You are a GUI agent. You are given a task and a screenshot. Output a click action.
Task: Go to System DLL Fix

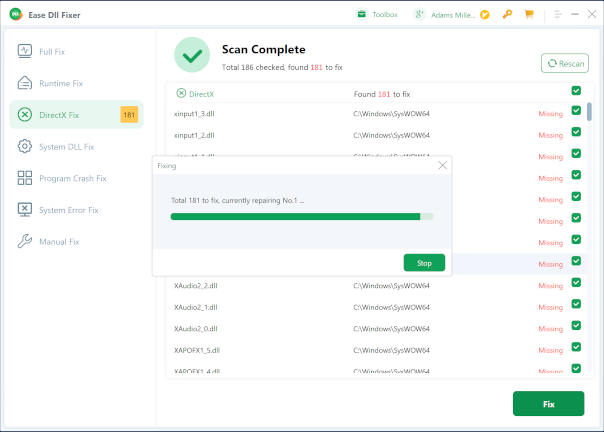click(x=66, y=147)
